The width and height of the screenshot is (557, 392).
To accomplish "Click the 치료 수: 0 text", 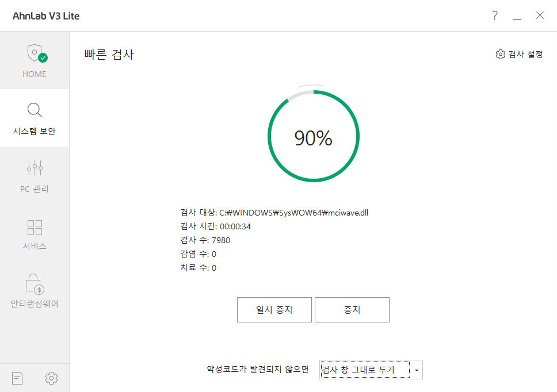I will point(198,268).
